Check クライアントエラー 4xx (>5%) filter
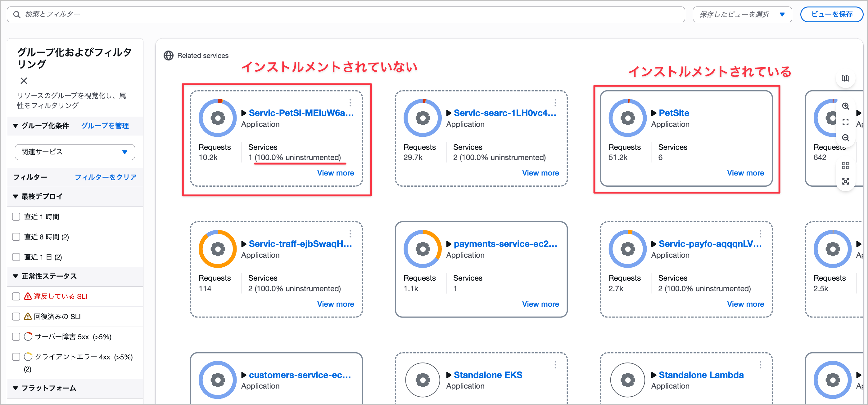Image resolution: width=868 pixels, height=405 pixels. 16,357
